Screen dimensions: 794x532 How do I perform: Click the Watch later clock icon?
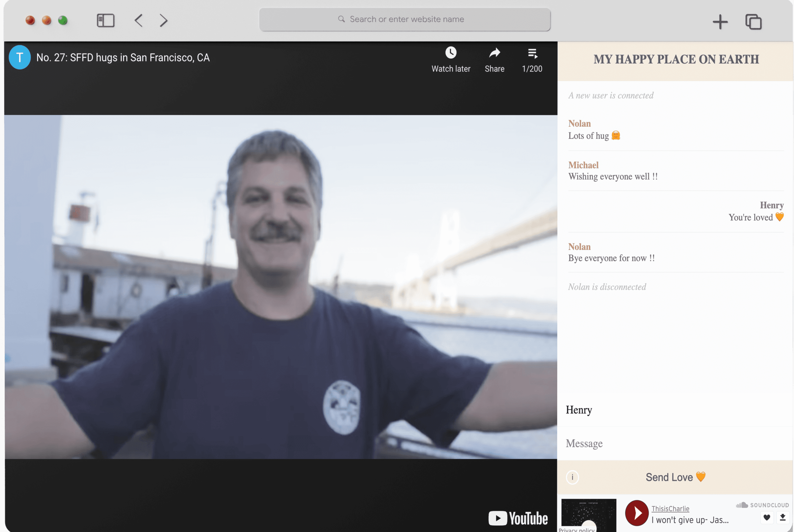(x=451, y=53)
